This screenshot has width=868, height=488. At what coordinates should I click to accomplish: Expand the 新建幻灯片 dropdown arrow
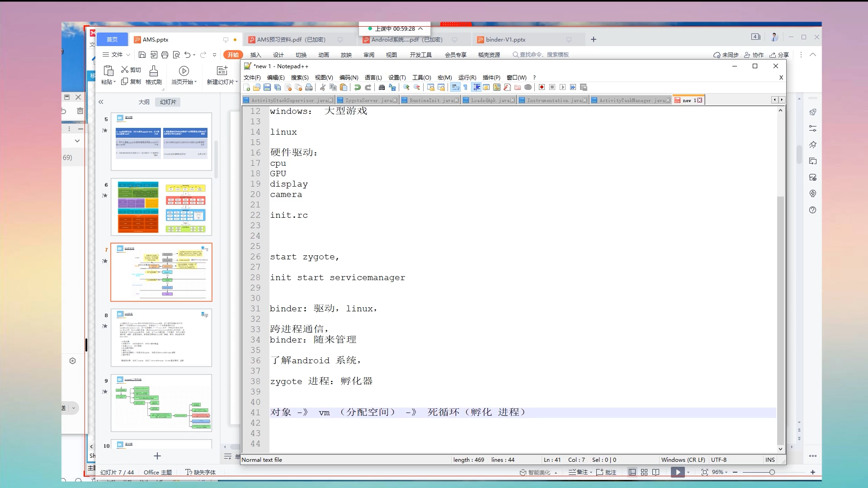click(x=236, y=82)
